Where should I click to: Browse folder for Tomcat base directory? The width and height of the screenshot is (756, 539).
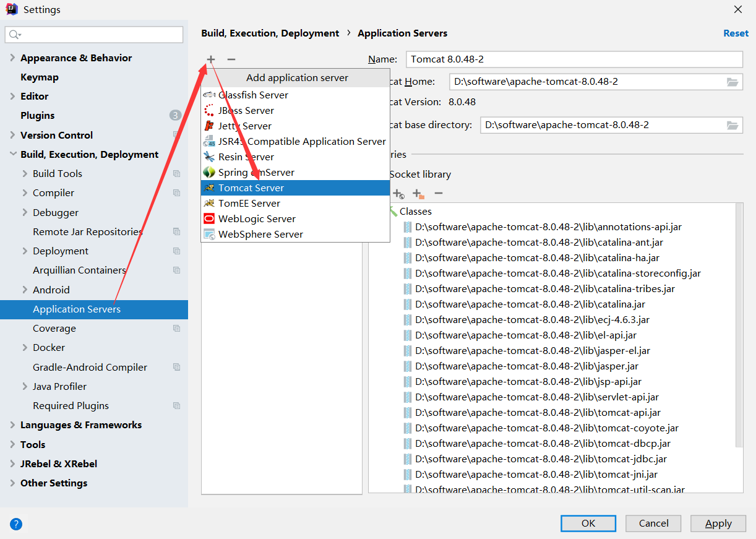tap(732, 125)
